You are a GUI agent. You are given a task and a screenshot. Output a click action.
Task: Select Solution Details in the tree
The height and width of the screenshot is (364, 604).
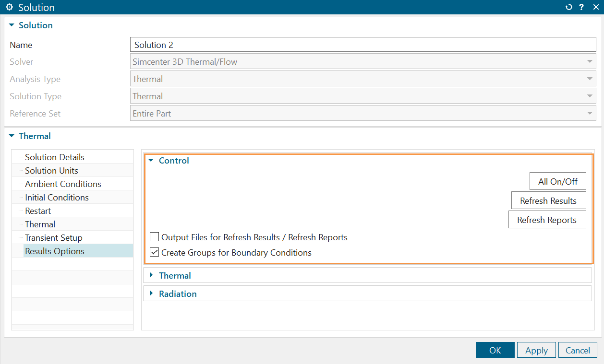point(55,157)
